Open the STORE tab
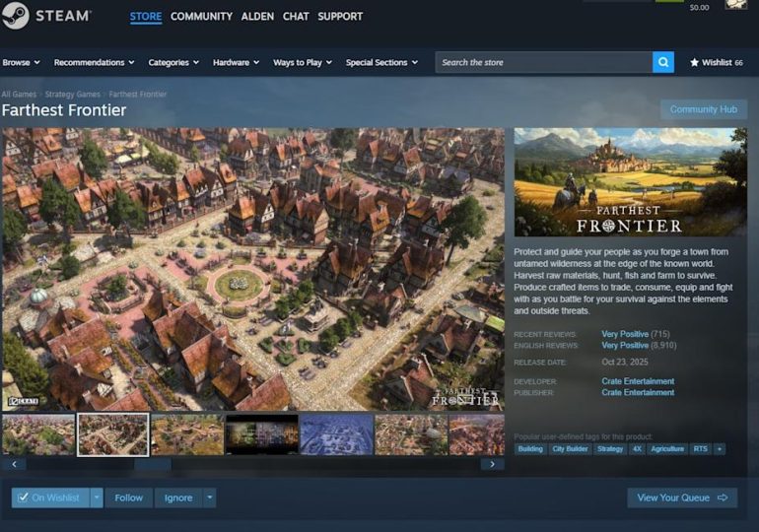Image resolution: width=759 pixels, height=532 pixels. coord(146,17)
